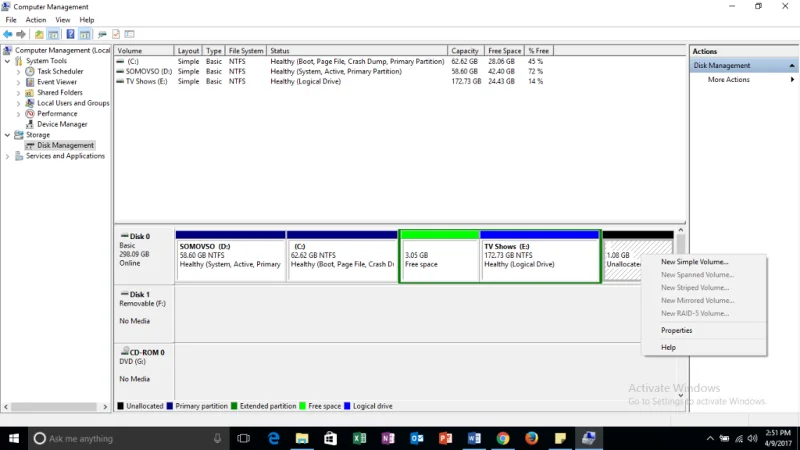The width and height of the screenshot is (800, 450).
Task: Select the 1.08 GB Unallocated block
Action: coord(621,256)
